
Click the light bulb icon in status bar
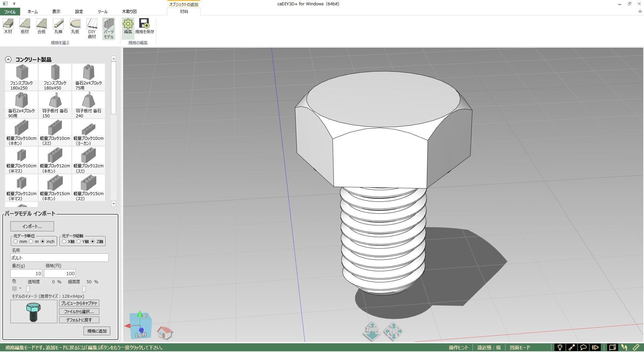[559, 347]
